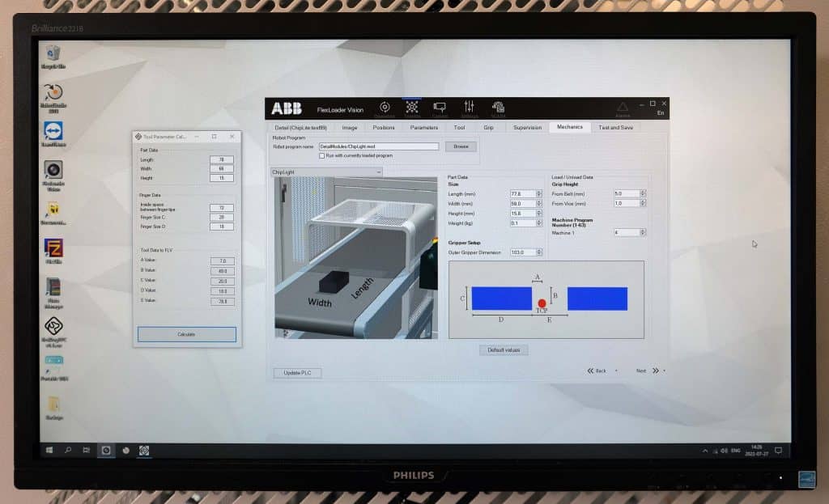Open the Camera icon in FlexLoader toolbar

440,108
